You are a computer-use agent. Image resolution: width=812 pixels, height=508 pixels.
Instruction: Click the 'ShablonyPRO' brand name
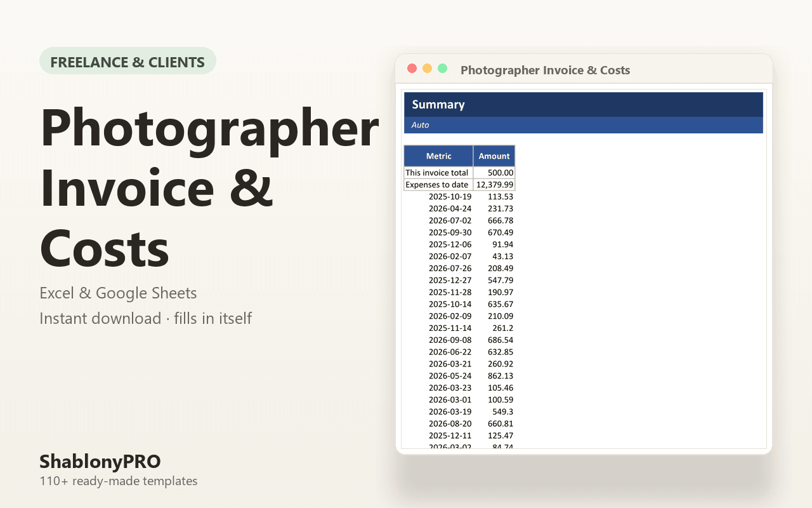tap(100, 462)
